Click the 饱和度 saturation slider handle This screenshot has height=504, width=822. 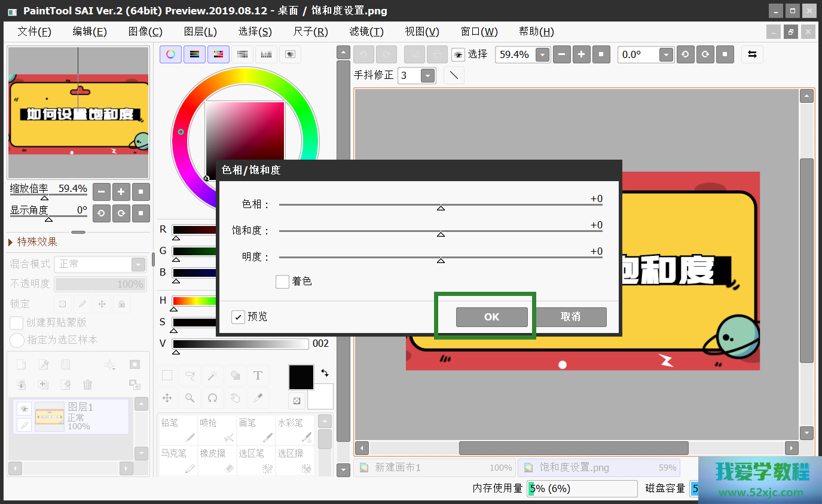(x=441, y=234)
